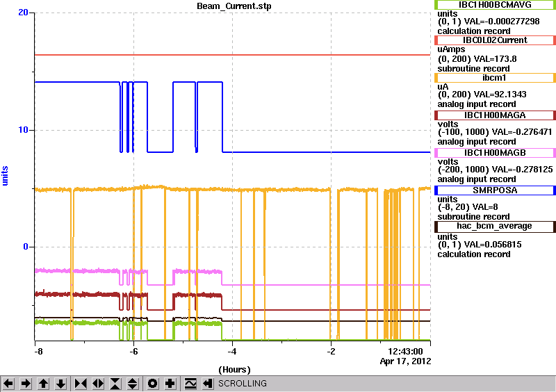Open the graph controls dialog icon
The image size is (556, 392).
pos(190,384)
